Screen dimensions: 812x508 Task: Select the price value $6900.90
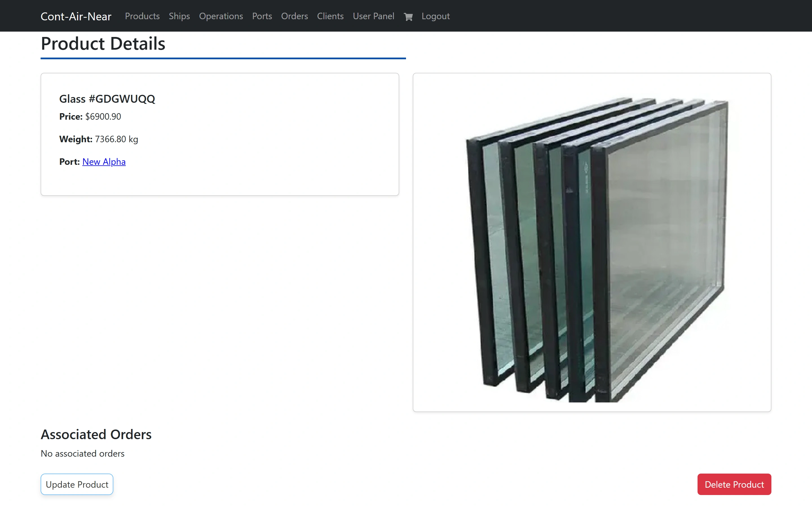103,117
